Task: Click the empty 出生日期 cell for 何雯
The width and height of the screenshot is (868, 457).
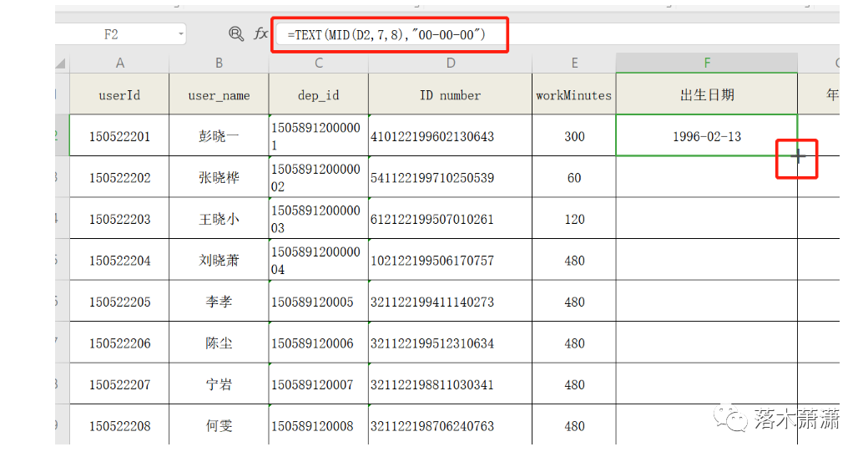Action: 707,425
